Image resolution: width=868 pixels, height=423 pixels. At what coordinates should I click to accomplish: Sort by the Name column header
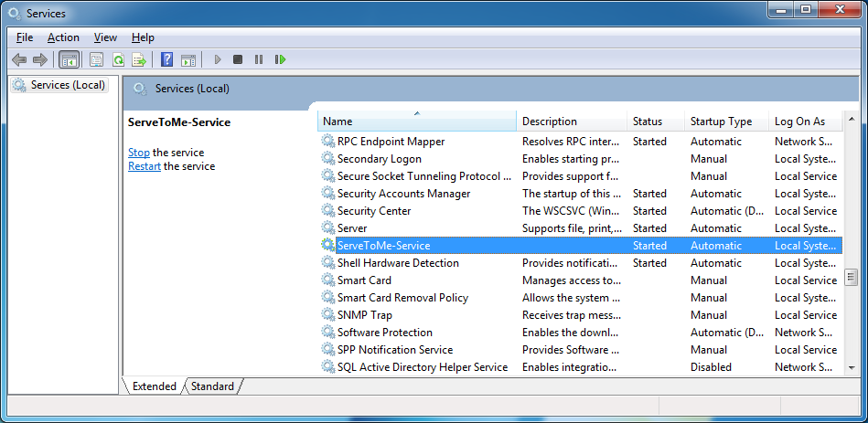click(x=417, y=122)
